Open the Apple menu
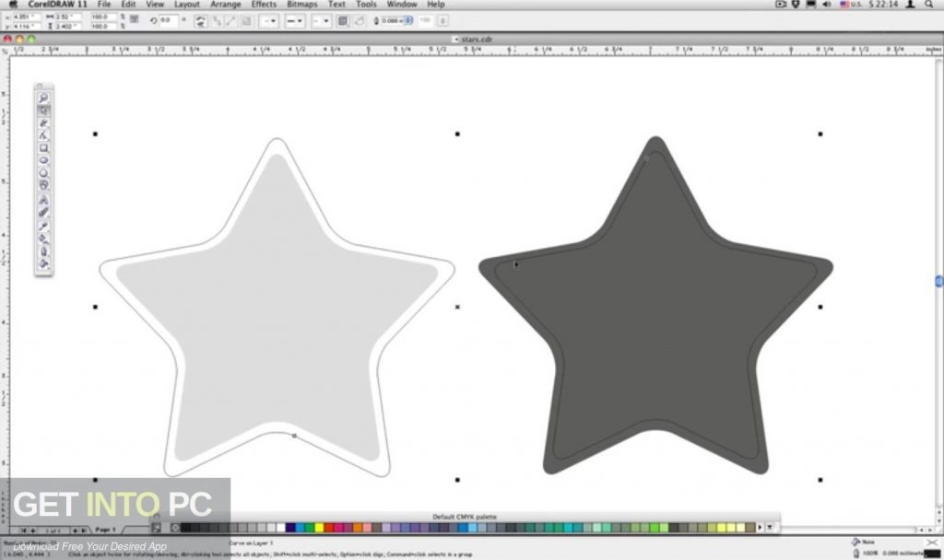Screen dimensions: 944x560 point(13,5)
